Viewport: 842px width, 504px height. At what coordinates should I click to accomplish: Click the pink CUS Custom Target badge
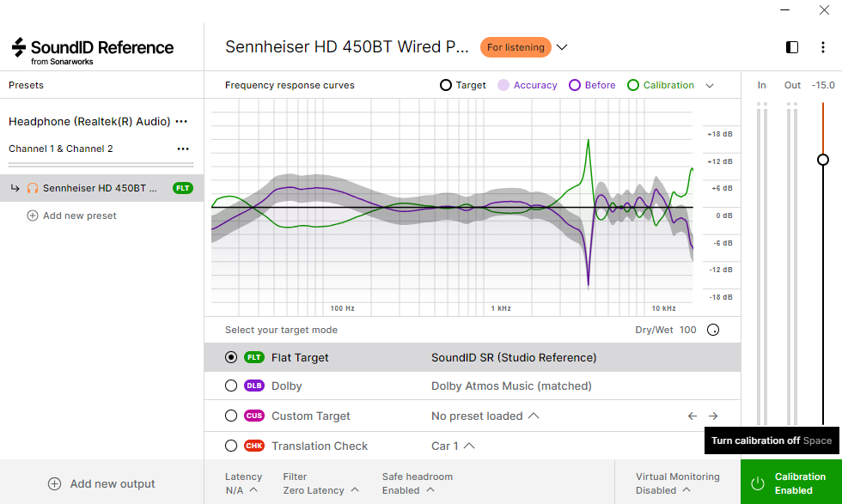pyautogui.click(x=254, y=416)
